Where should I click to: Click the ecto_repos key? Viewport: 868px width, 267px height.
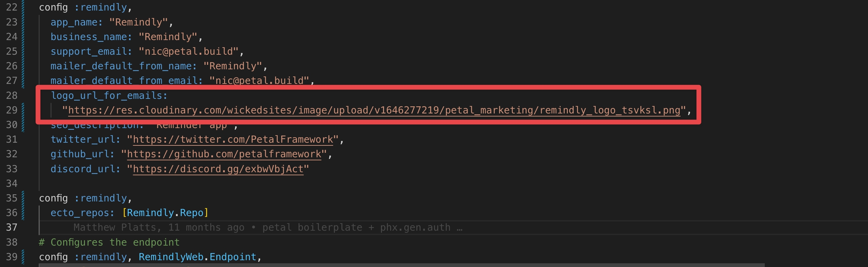click(82, 213)
